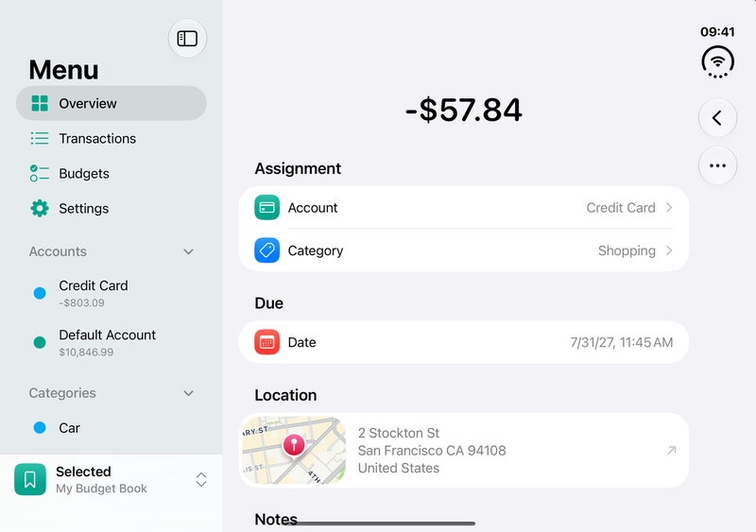The image size is (756, 532).
Task: Click the Selected My Budget Book label
Action: tap(101, 479)
